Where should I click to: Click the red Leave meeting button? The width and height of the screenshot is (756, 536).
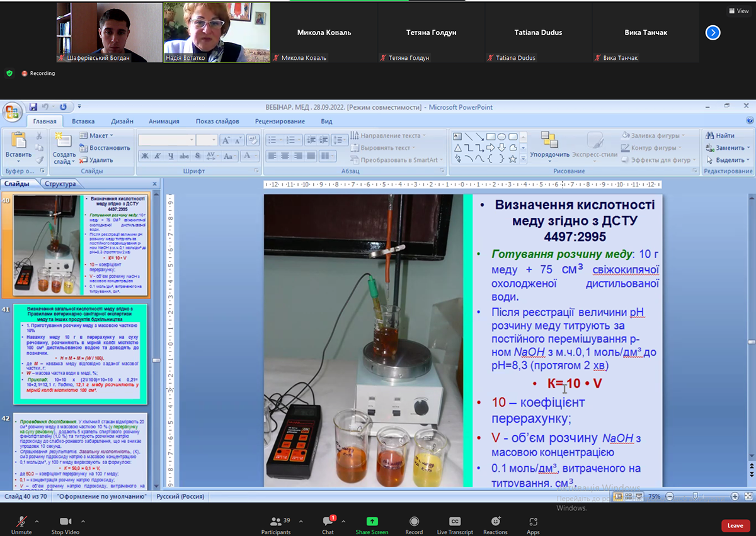[735, 525]
